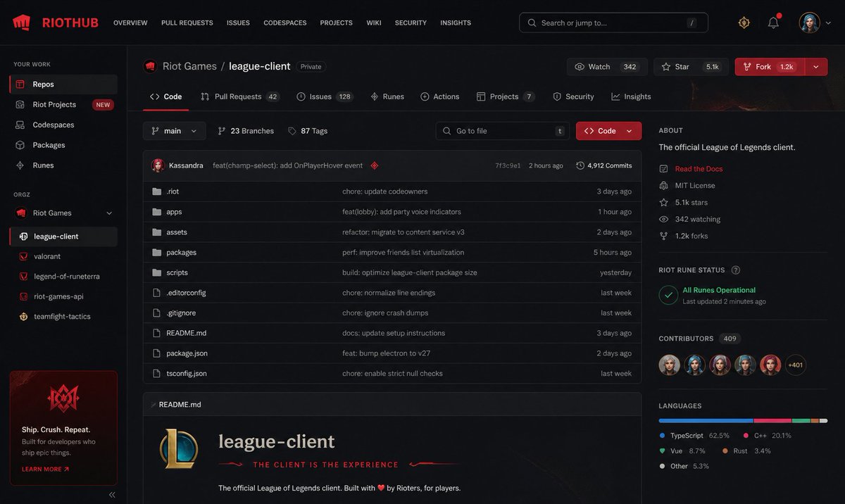Open Codespaces in the sidebar
This screenshot has height=504, width=845.
[63, 125]
